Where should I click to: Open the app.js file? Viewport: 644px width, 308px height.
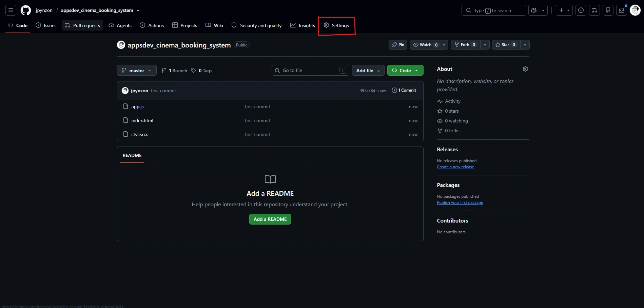[137, 107]
